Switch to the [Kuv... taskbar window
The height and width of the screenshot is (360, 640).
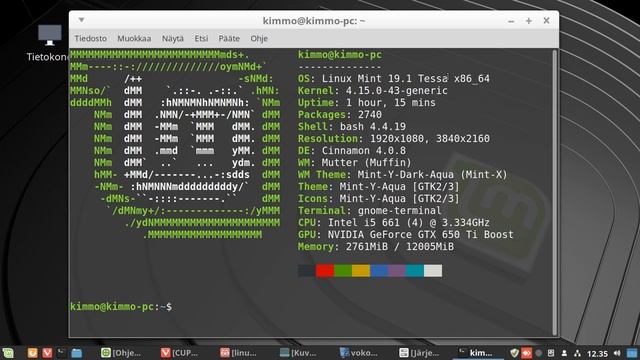[x=298, y=353]
